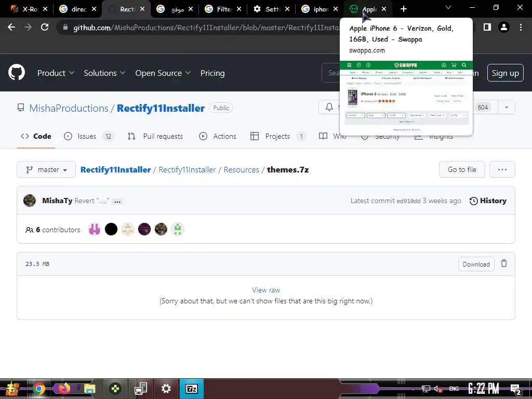Image resolution: width=532 pixels, height=399 pixels.
Task: Open the file History link
Action: 488,201
